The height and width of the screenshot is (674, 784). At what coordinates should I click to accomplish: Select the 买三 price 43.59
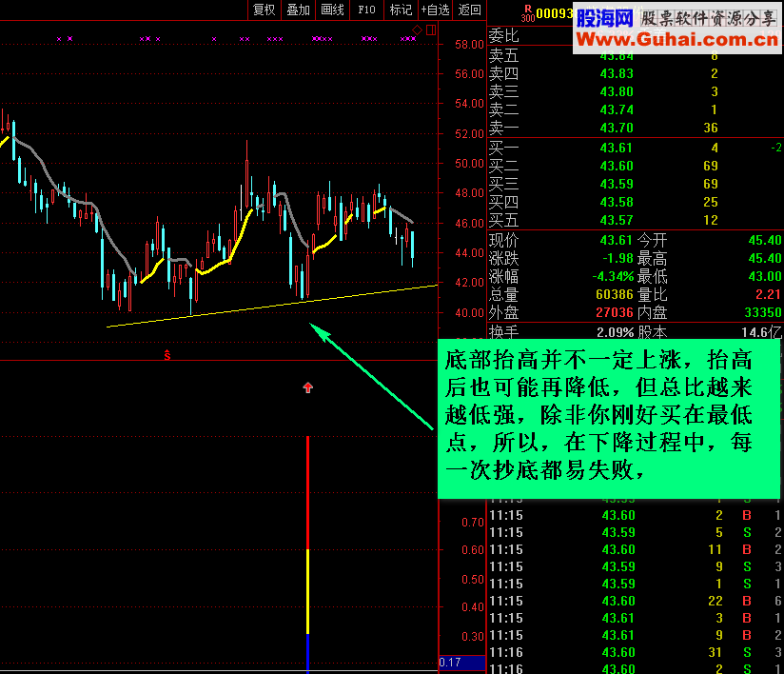click(617, 184)
